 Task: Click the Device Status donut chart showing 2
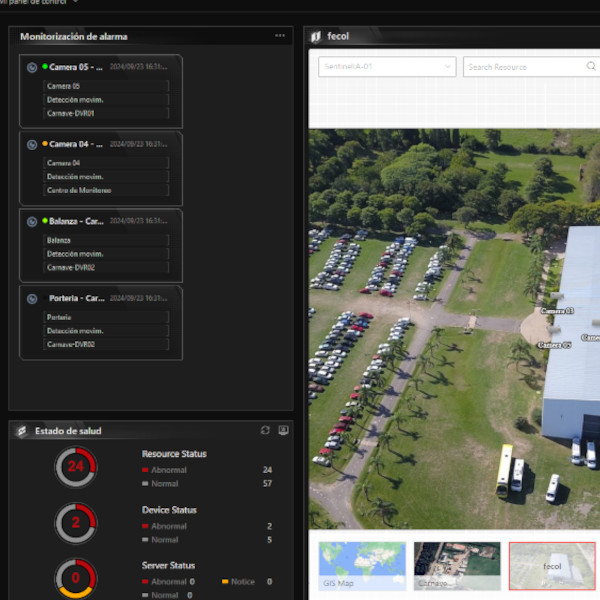click(75, 522)
